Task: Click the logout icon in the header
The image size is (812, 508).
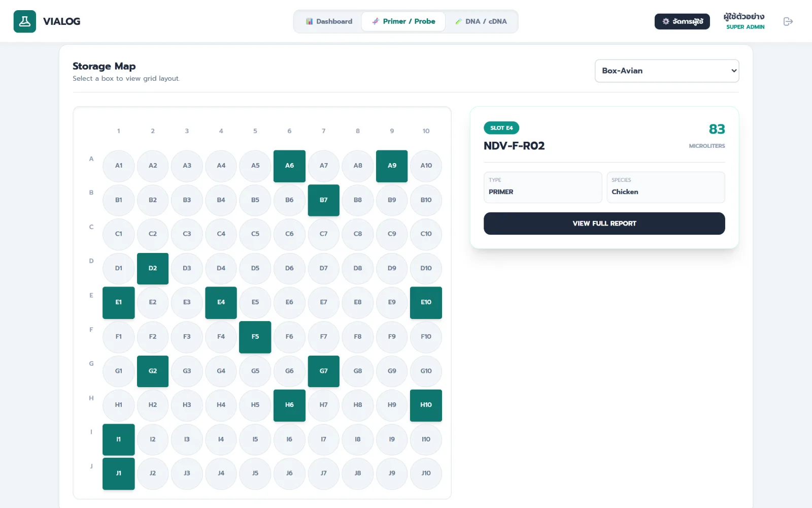Action: 788,21
